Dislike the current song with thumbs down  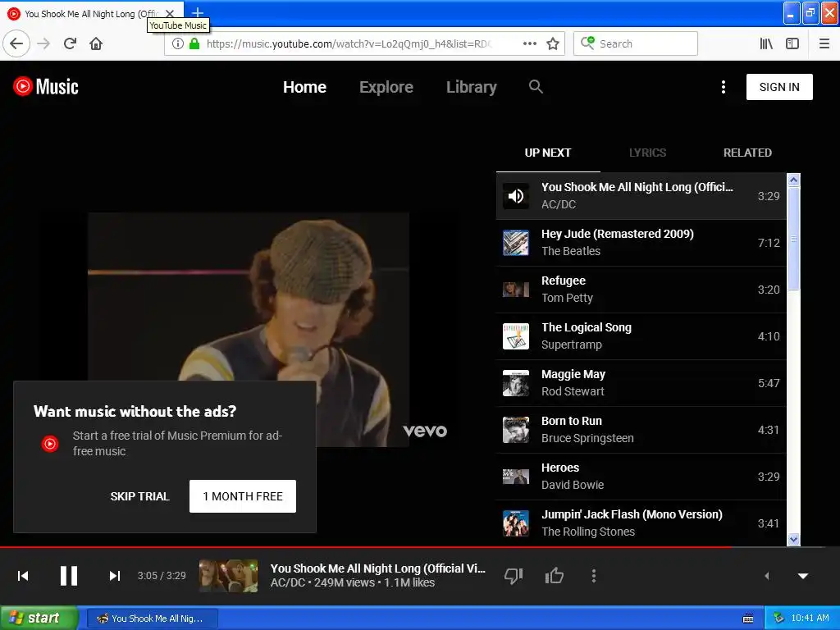coord(514,576)
